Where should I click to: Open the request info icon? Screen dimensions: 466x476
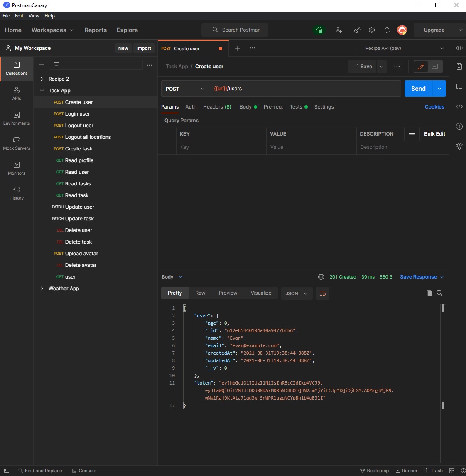[459, 126]
